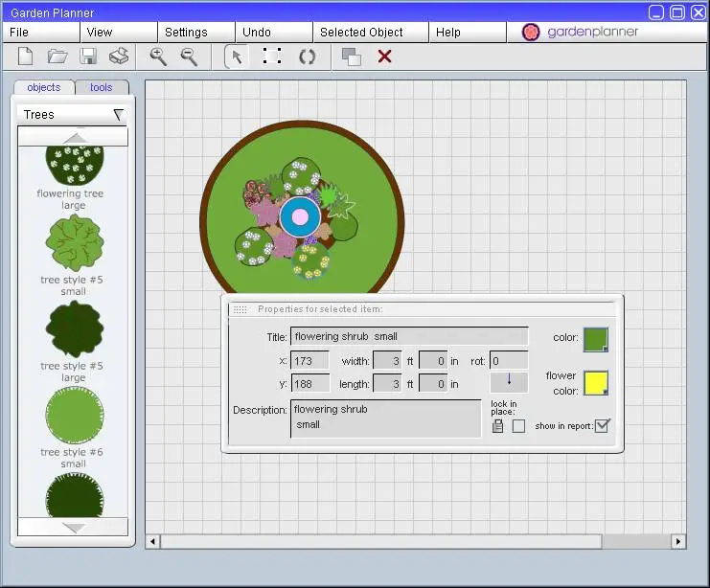Expand the Trees category dropdown

(73, 115)
